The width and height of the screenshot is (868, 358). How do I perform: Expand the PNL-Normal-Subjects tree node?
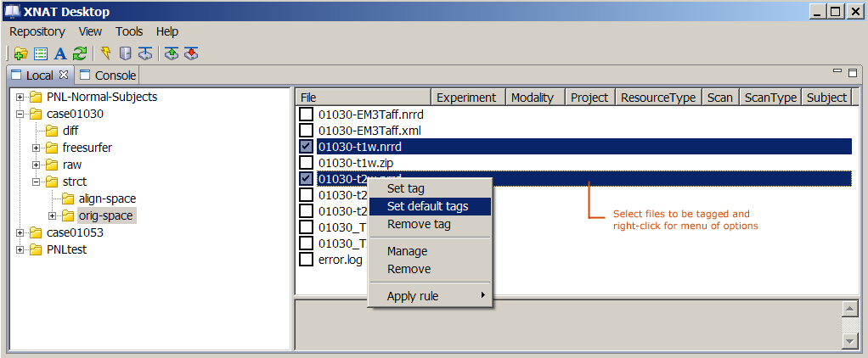pyautogui.click(x=20, y=97)
